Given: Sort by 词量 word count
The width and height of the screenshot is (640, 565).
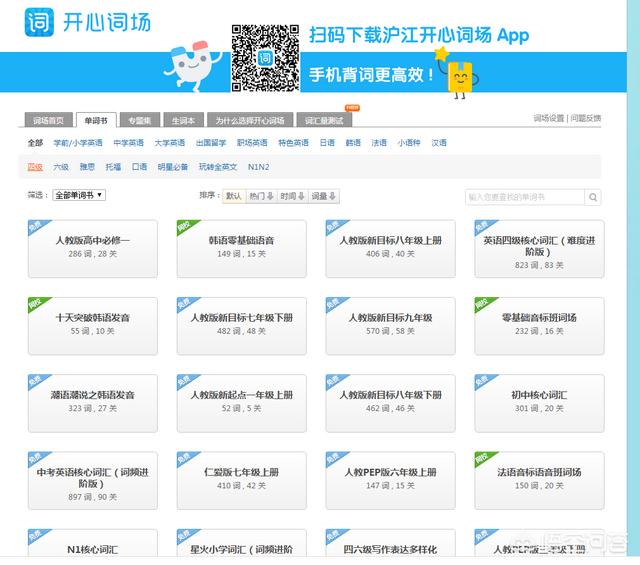Looking at the screenshot, I should click(324, 196).
